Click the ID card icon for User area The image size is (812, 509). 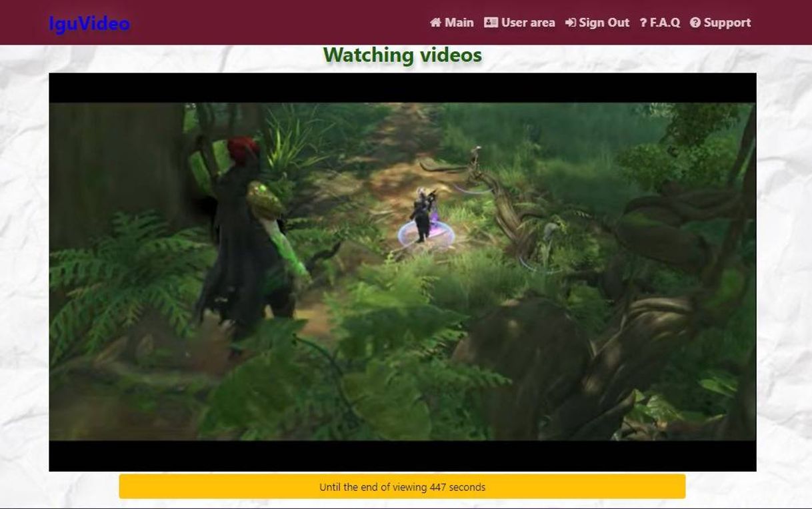pos(491,23)
